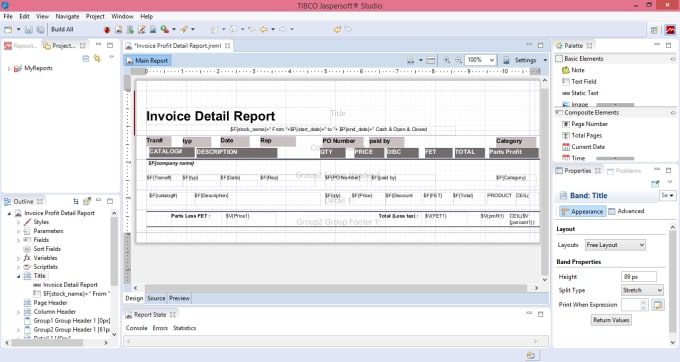
Task: Click the back navigation yellow arrow icon
Action: [264, 29]
